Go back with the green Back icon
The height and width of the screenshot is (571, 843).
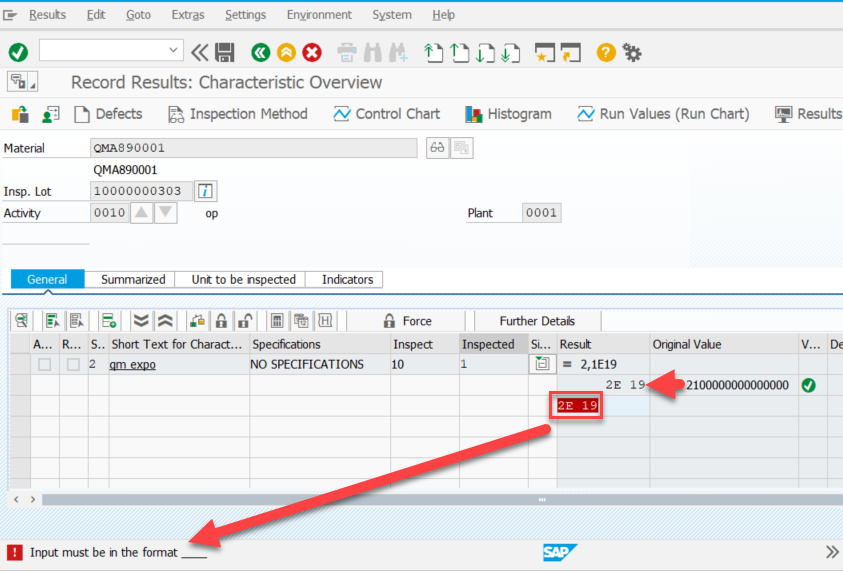coord(261,52)
